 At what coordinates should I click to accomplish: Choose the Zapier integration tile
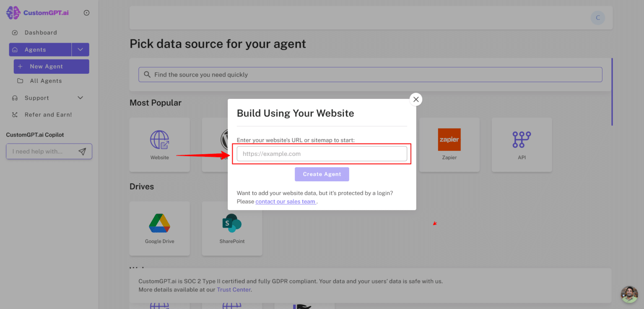[x=449, y=145]
